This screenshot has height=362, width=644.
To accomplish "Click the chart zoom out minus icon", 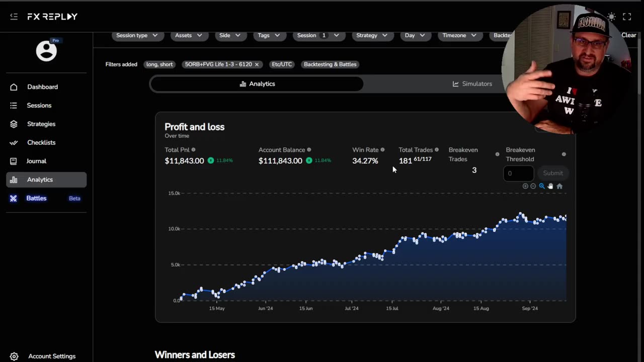I will click(x=533, y=186).
